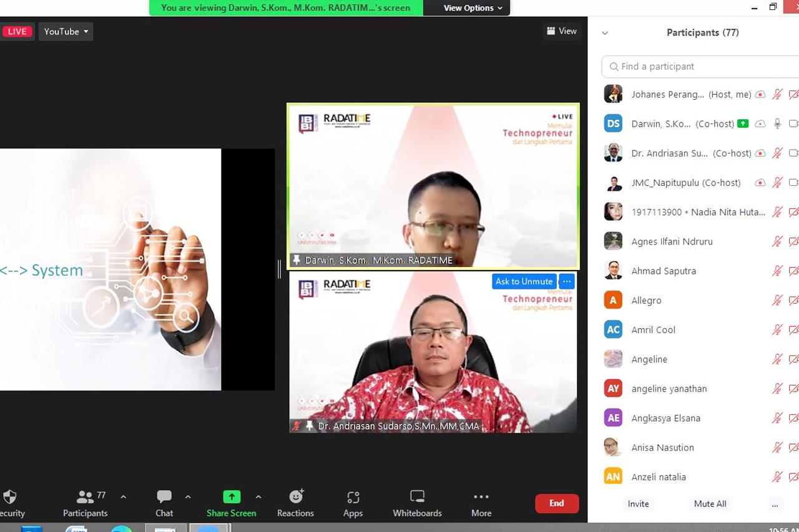This screenshot has width=799, height=532.
Task: Open the Reactions smiley icon
Action: point(296,496)
